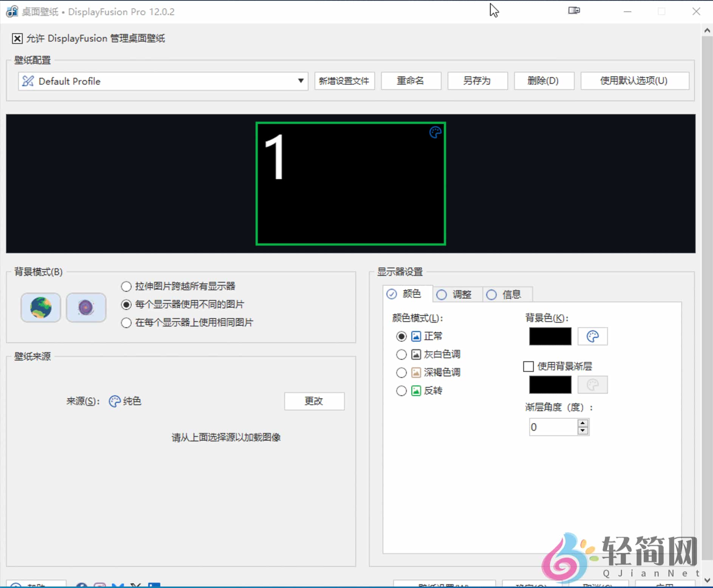The width and height of the screenshot is (713, 588).
Task: Click the earth image source icon
Action: (40, 307)
